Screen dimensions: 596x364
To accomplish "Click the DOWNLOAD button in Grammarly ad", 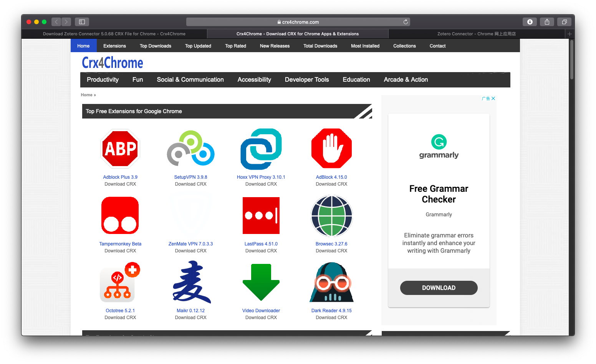I will coord(439,288).
